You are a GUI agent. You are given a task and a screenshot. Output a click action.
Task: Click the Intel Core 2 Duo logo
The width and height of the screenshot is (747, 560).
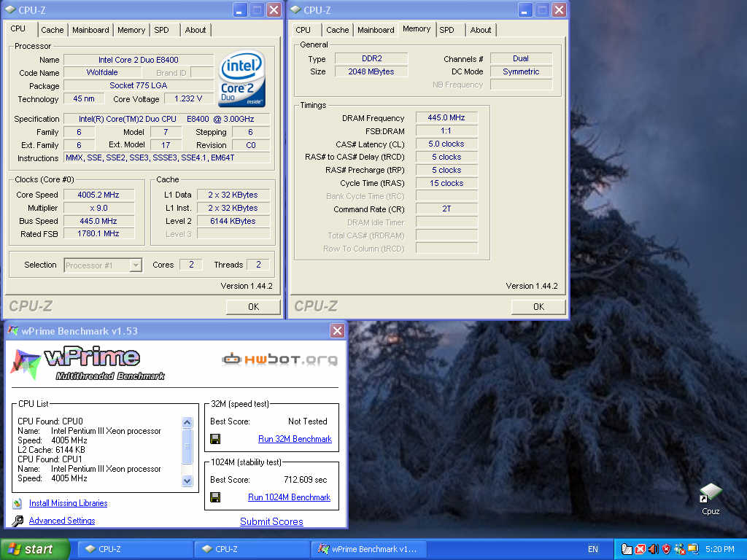pos(241,79)
